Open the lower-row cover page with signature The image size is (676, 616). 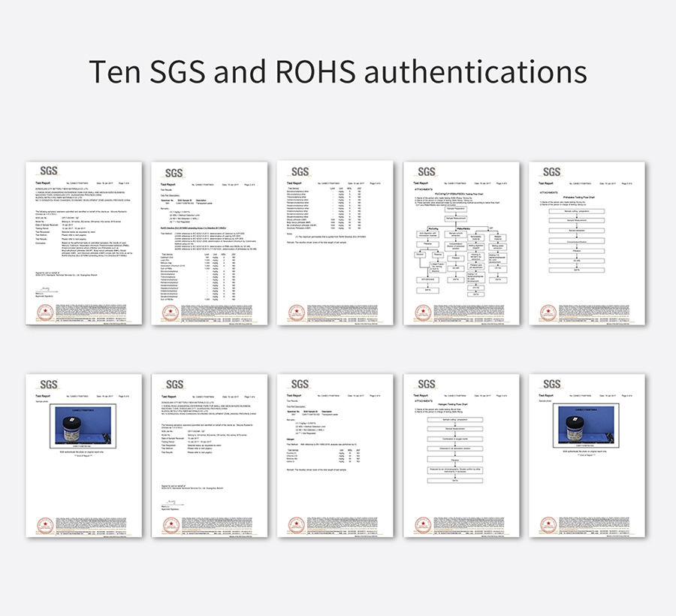point(210,456)
